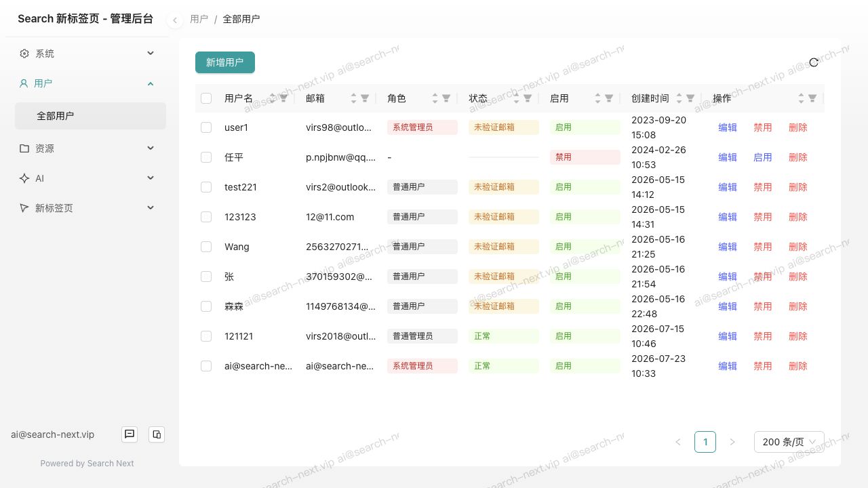868x488 pixels.
Task: Sort the table by the 用户名 column
Action: click(273, 98)
